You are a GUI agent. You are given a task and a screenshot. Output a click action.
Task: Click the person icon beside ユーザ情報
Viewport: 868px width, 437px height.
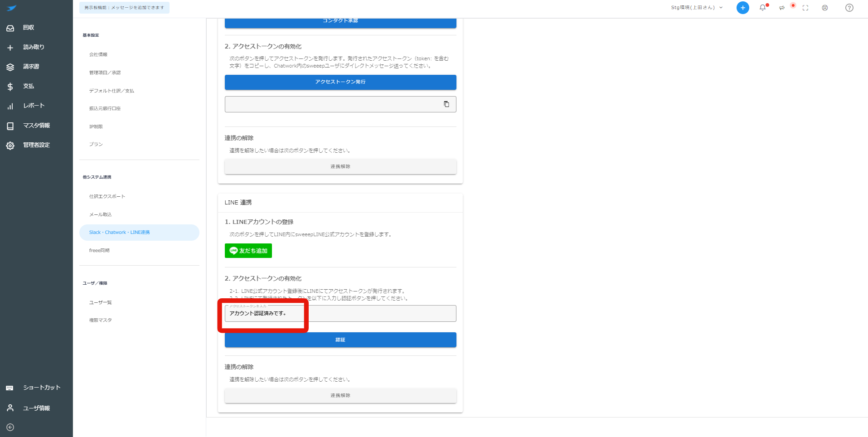click(x=10, y=408)
